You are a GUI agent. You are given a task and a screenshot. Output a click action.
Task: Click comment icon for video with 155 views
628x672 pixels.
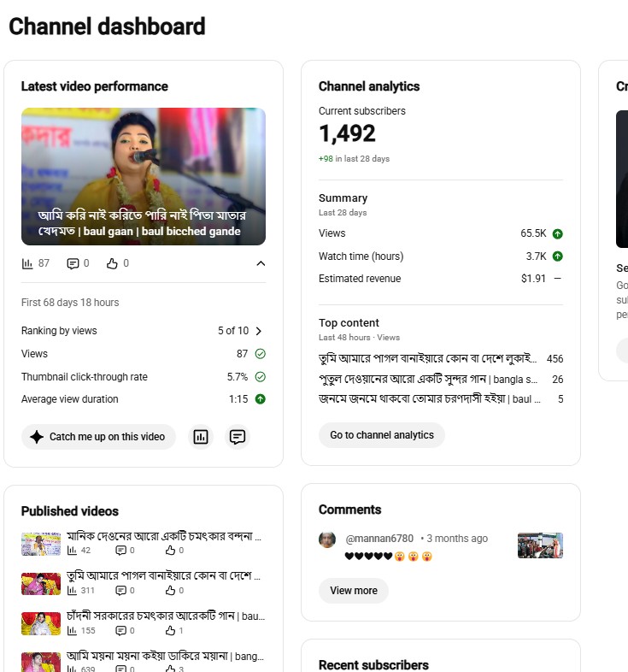pos(121,631)
